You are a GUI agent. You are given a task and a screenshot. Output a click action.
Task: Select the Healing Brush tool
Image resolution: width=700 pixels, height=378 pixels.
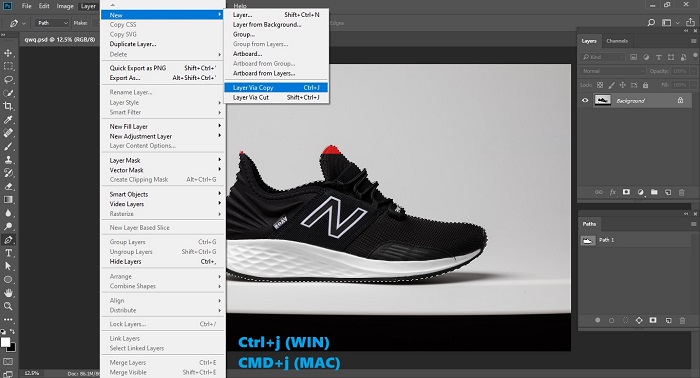(x=8, y=133)
